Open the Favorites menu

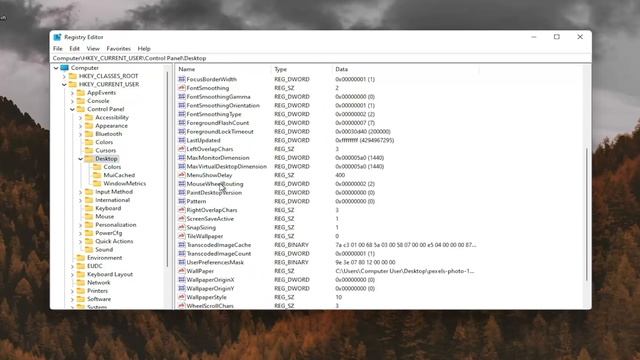click(118, 49)
